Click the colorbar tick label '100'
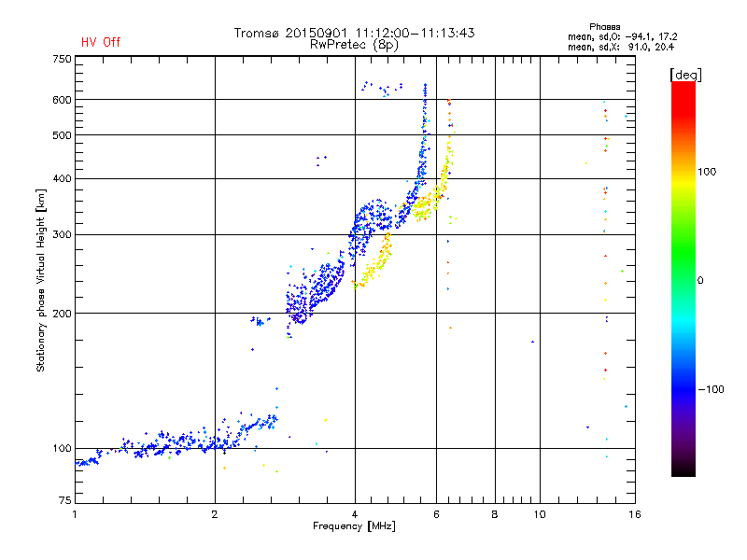 point(707,172)
